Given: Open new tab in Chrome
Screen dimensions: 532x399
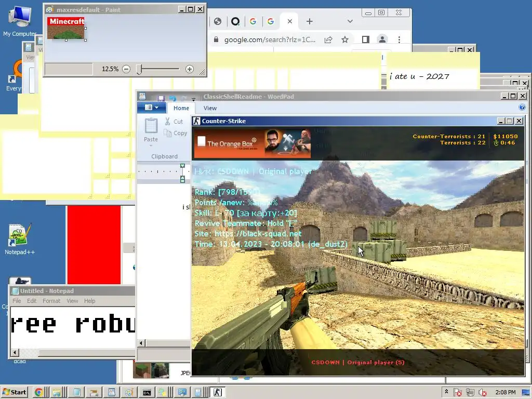Looking at the screenshot, I should 310,21.
